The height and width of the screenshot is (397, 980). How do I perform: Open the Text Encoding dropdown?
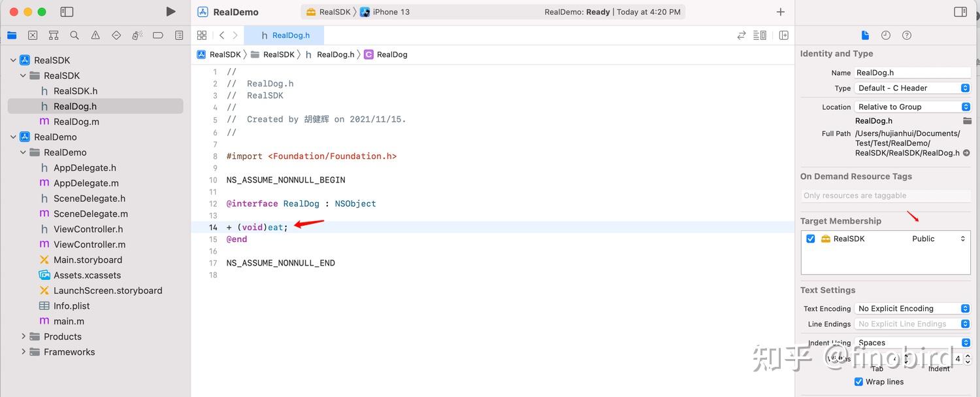tap(913, 309)
